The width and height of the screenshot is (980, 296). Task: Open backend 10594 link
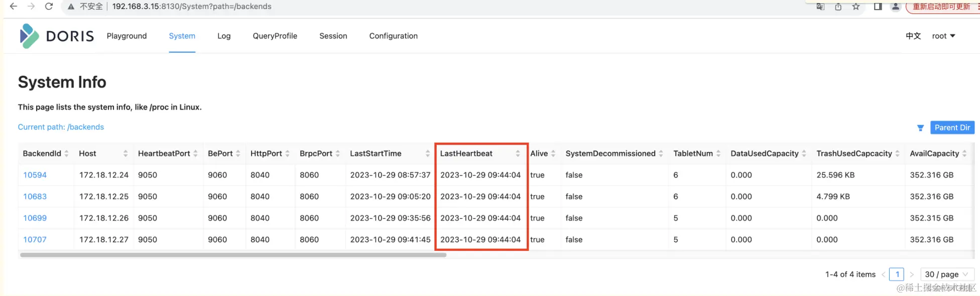35,175
